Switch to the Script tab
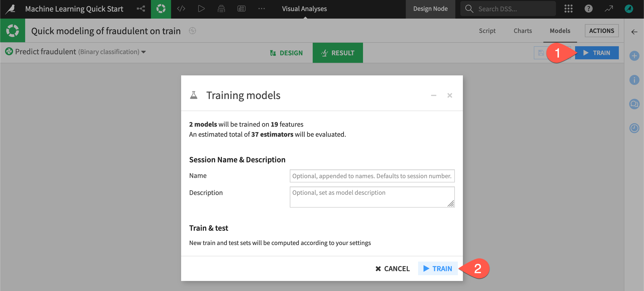Image resolution: width=644 pixels, height=291 pixels. [487, 31]
